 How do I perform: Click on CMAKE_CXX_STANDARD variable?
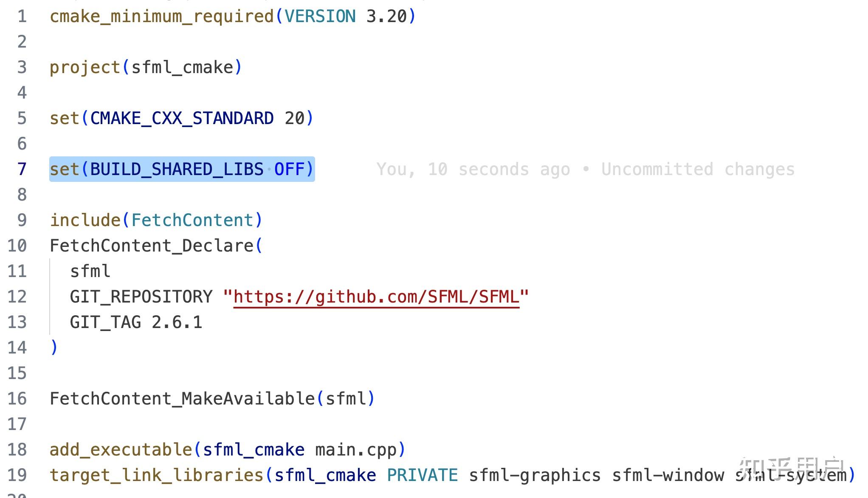182,118
